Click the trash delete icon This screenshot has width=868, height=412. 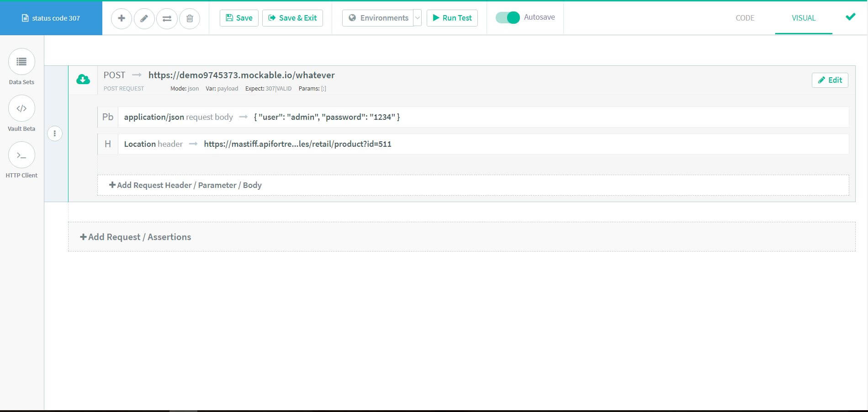click(x=190, y=18)
